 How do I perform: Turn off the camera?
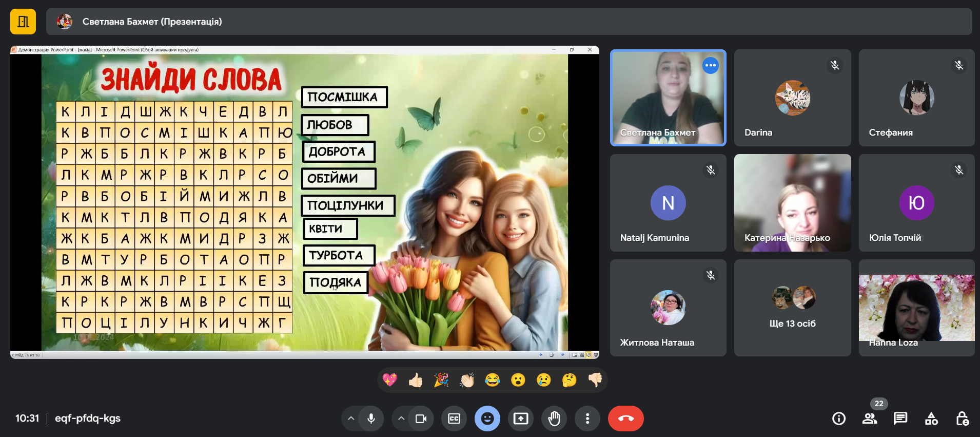421,419
